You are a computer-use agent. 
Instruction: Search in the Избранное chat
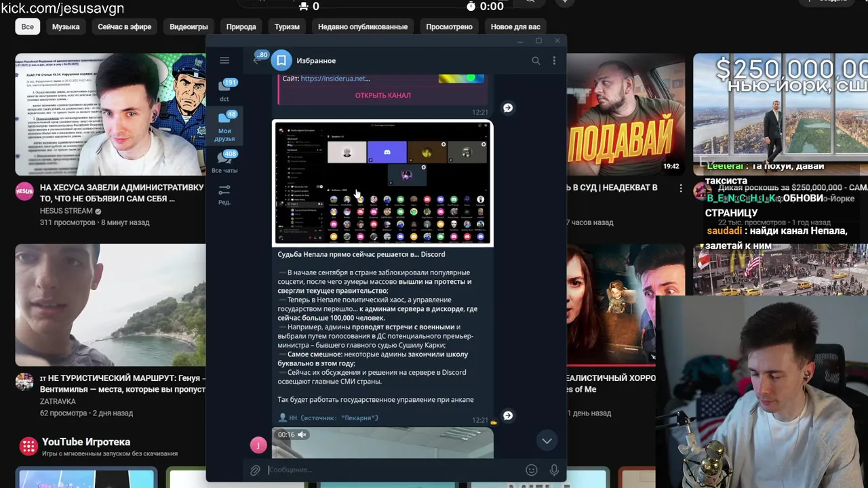(536, 60)
